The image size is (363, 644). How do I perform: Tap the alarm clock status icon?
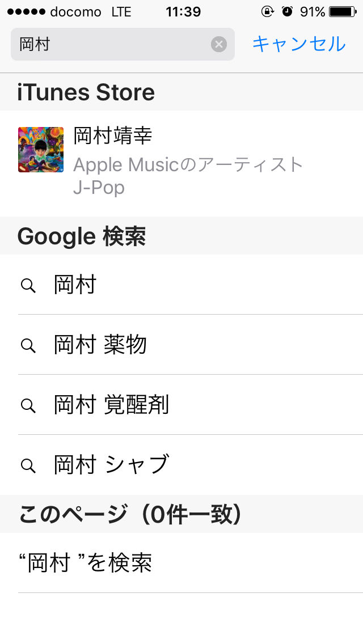[x=288, y=11]
